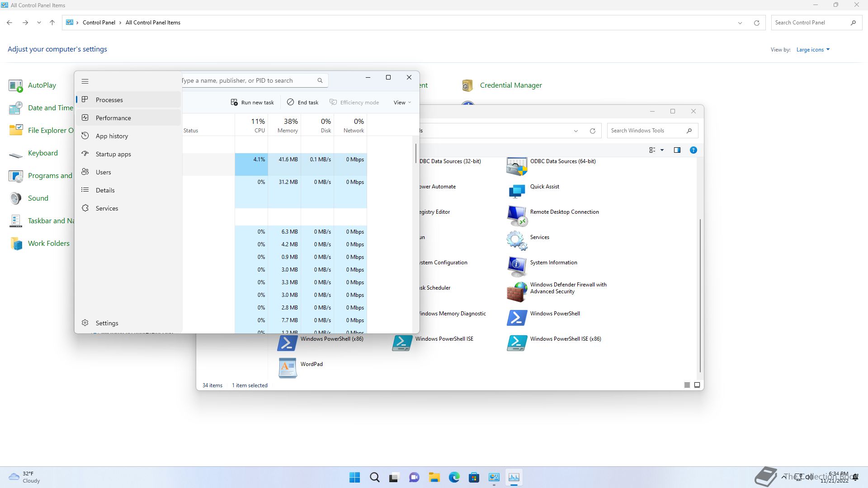Sort processes by the Disk column
This screenshot has width=868, height=488.
pyautogui.click(x=317, y=125)
